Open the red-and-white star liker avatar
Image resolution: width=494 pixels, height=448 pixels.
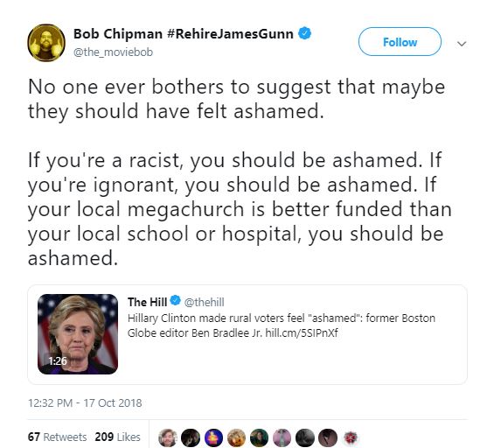[351, 437]
